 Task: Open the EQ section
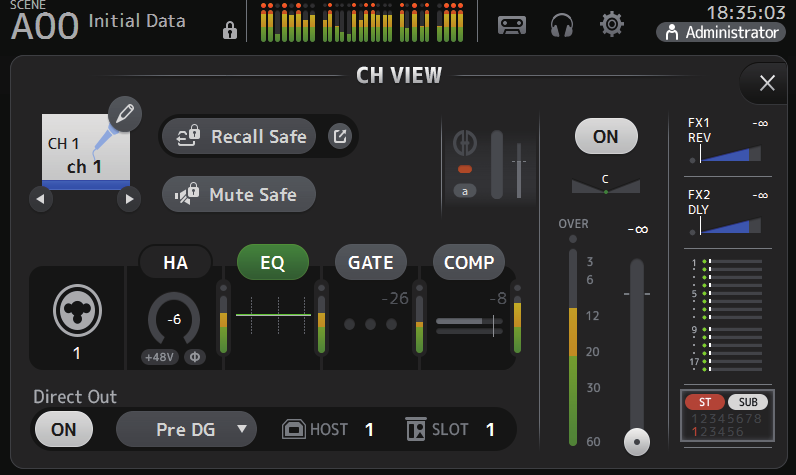pyautogui.click(x=273, y=262)
